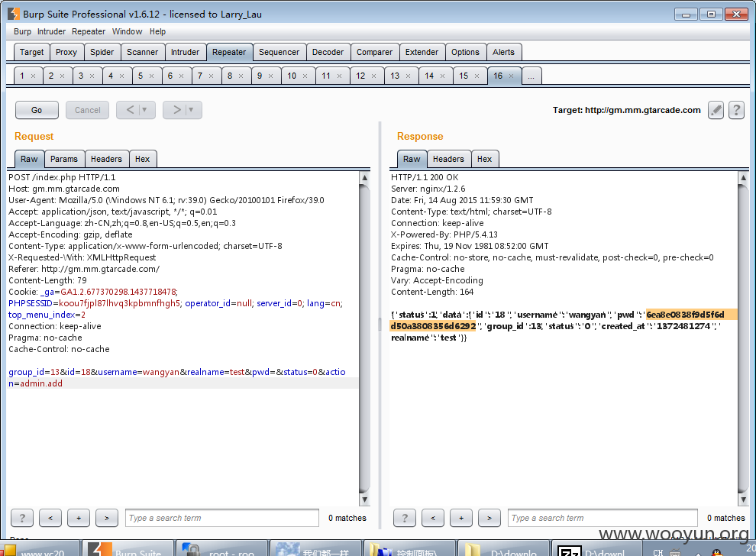Switch to the Comparer tab

coord(375,52)
